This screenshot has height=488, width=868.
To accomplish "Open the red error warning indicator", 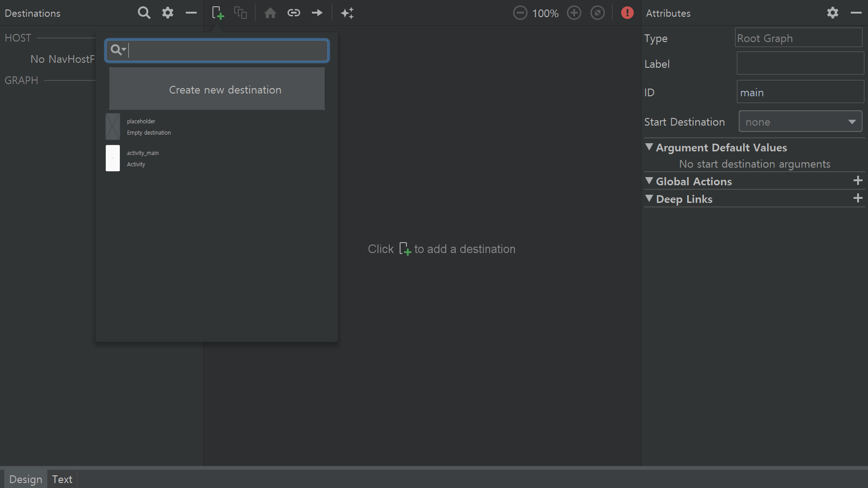I will point(627,13).
